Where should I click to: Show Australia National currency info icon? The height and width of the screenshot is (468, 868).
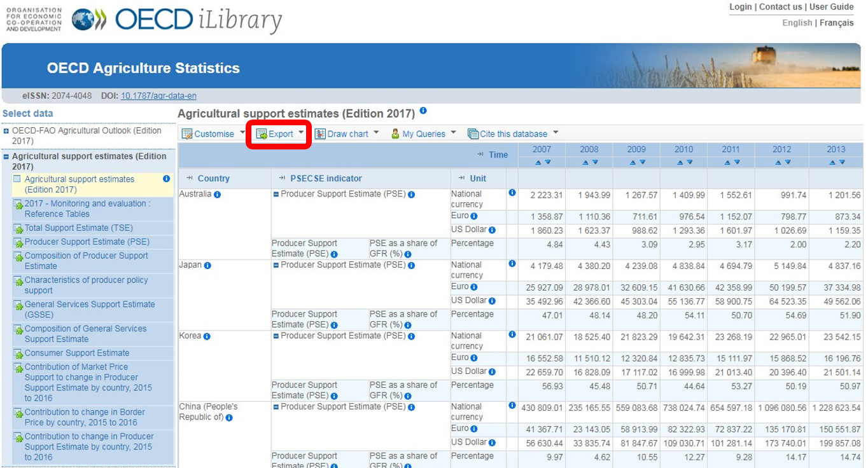click(512, 192)
